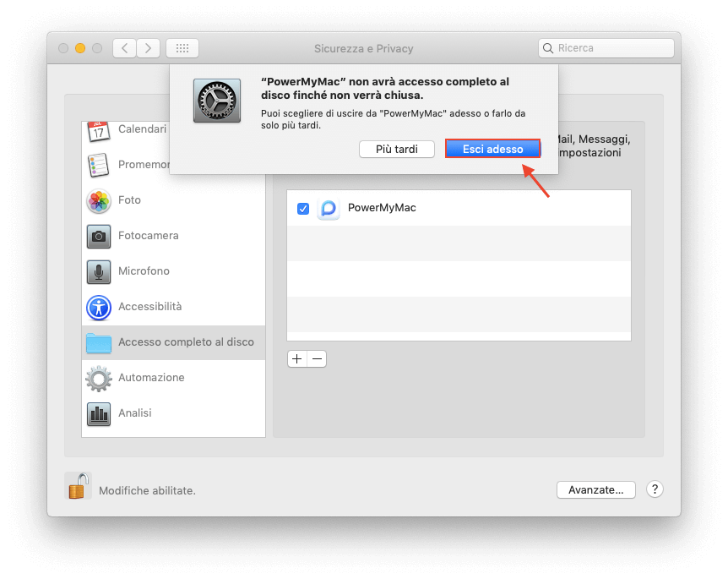Open Automazione in the privacy list
The height and width of the screenshot is (579, 728).
click(x=174, y=379)
